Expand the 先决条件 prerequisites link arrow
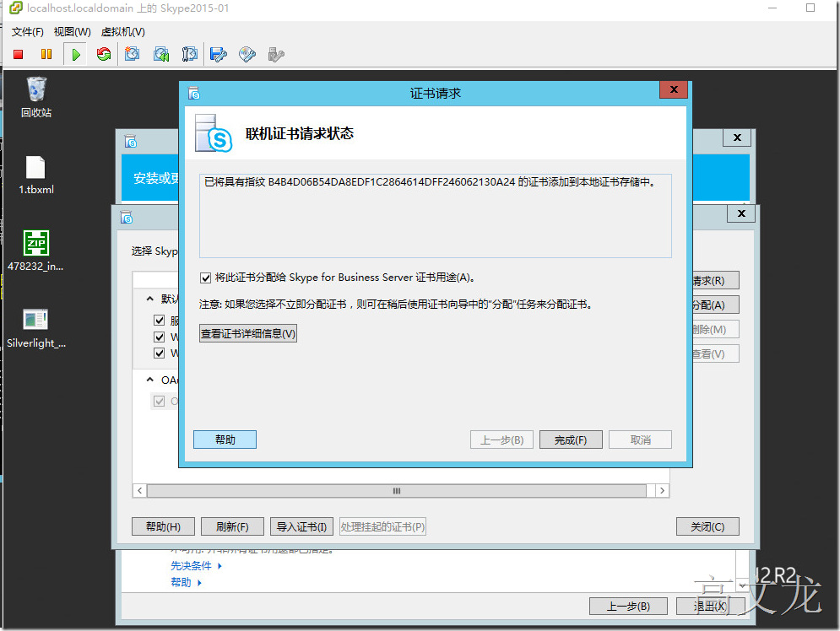 click(219, 566)
